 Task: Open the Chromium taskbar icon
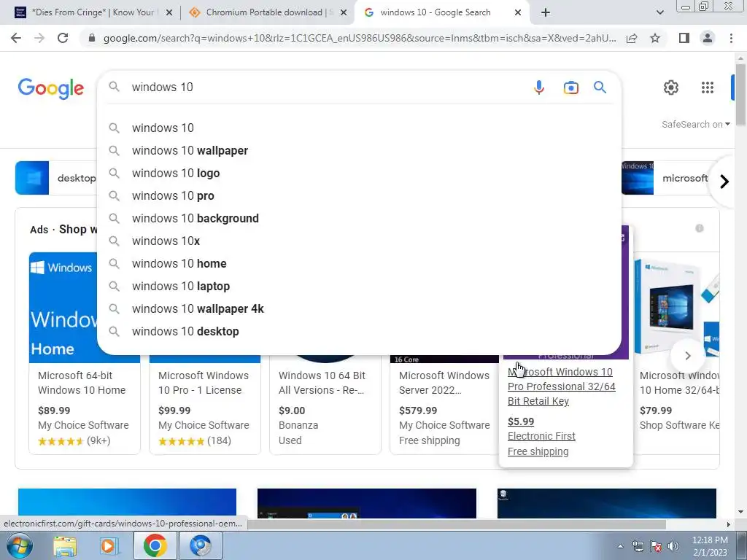point(200,545)
